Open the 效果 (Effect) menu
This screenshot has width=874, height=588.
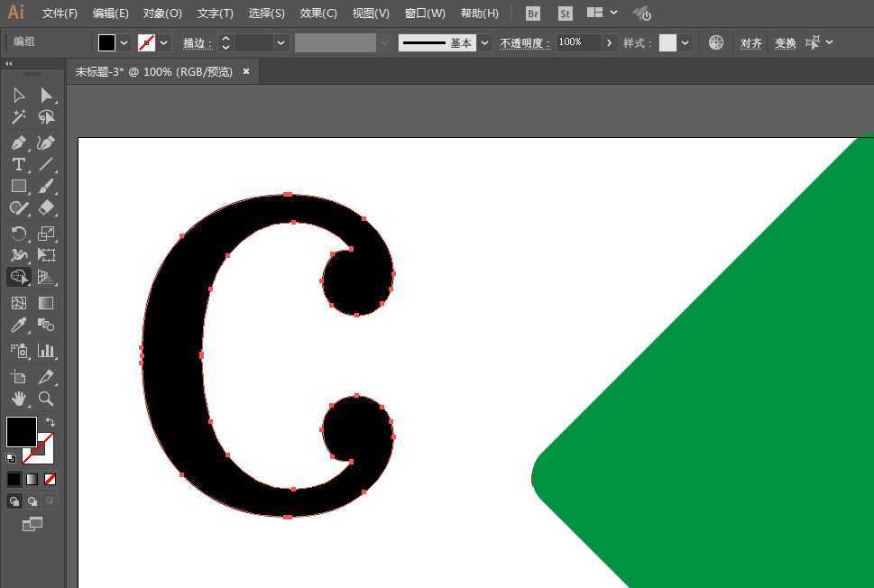coord(317,13)
